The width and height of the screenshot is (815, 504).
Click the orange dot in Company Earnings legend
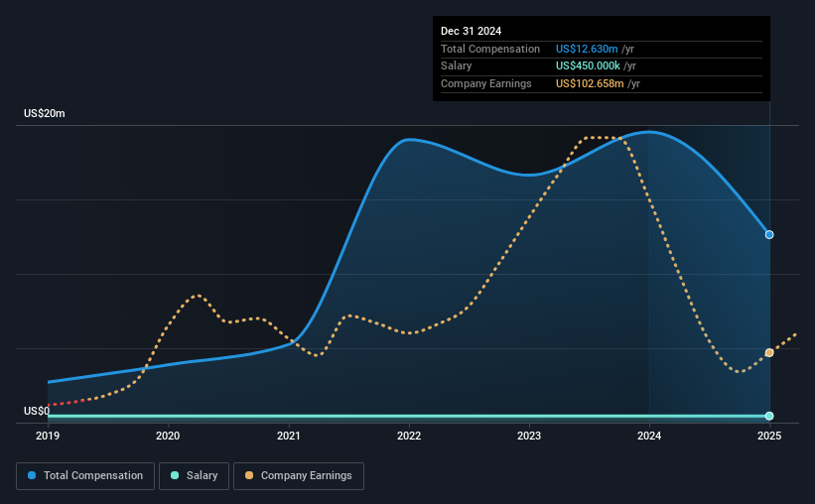249,475
